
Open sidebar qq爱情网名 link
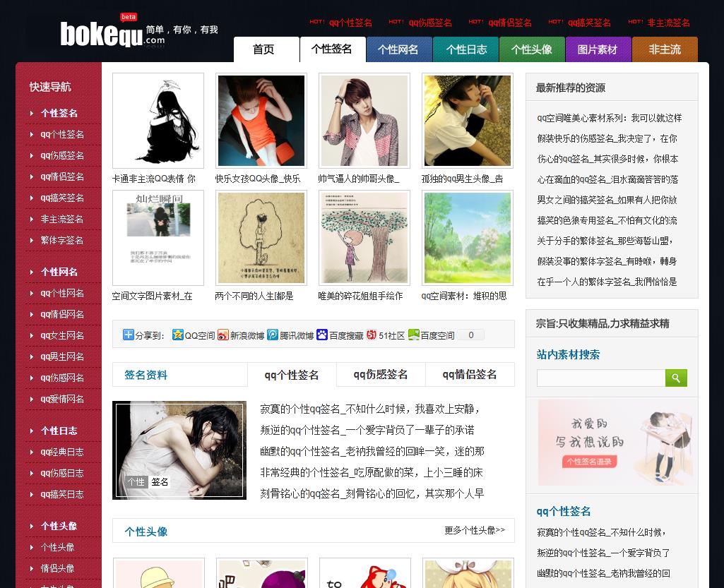pos(62,400)
